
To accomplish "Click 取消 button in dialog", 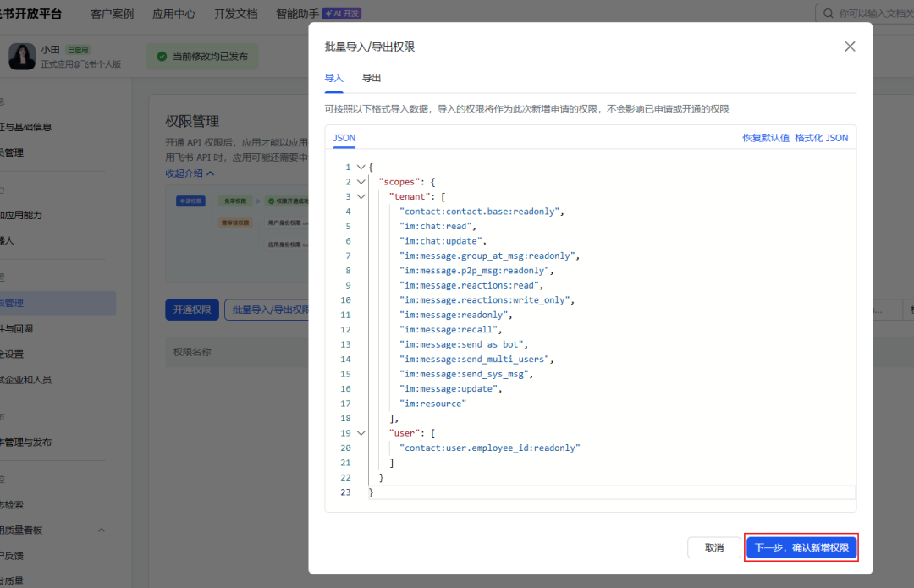I will click(x=714, y=547).
